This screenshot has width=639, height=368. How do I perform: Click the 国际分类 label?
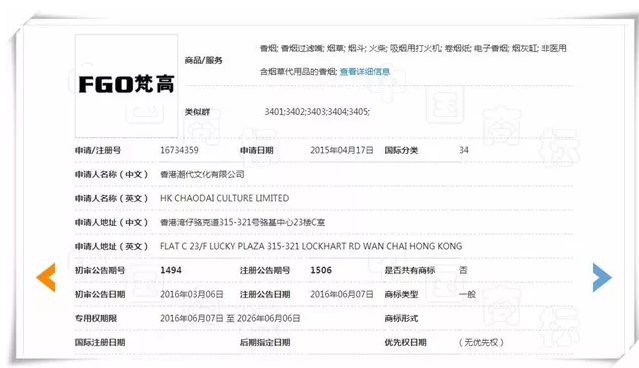click(401, 150)
